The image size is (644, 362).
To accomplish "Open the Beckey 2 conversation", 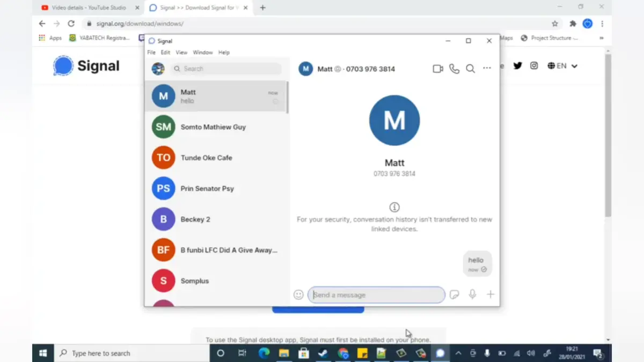I will click(216, 219).
